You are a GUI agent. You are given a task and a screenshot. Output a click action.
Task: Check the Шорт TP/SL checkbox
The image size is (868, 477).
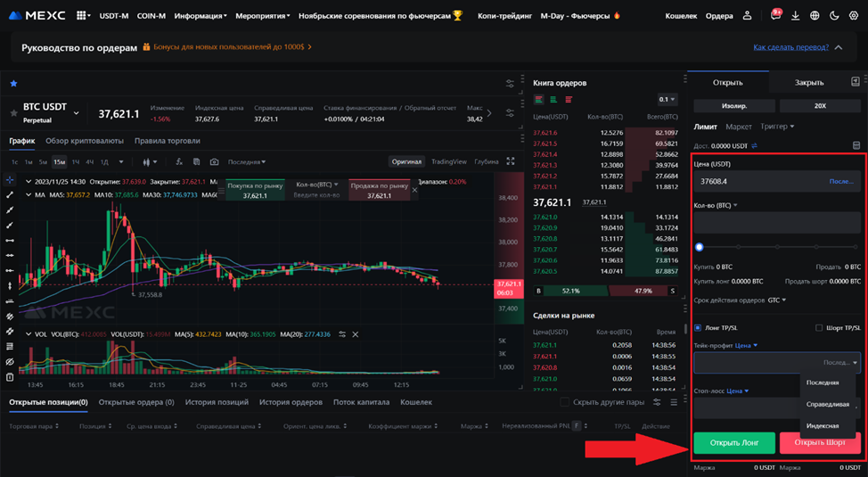pyautogui.click(x=819, y=327)
